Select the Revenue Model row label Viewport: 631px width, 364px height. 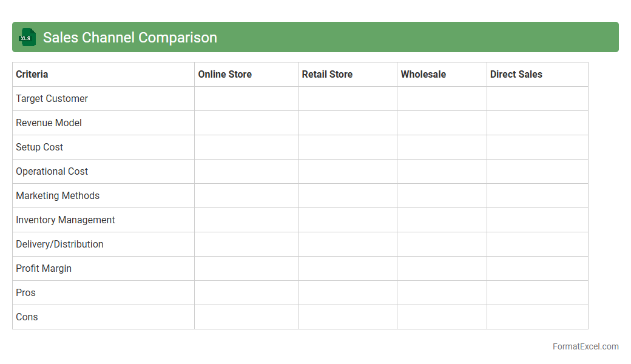coord(49,123)
